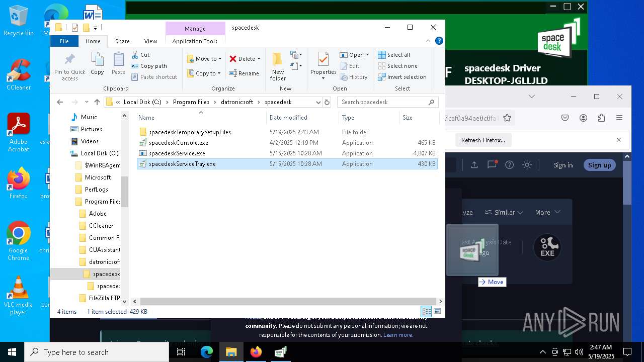The width and height of the screenshot is (644, 362).
Task: Click the navigation pane vertical scrollbar
Action: tap(125, 191)
